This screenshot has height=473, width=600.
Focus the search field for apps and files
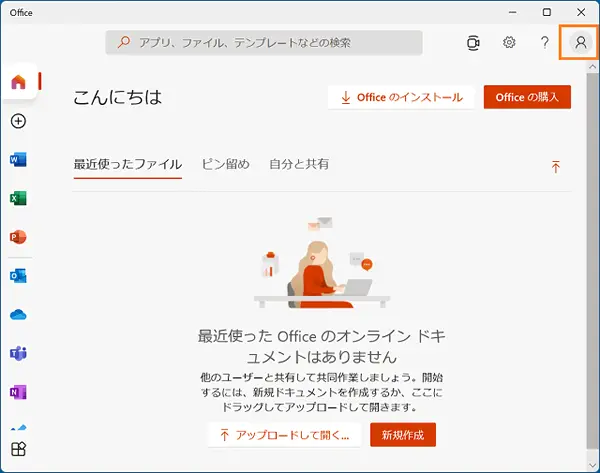coord(264,42)
